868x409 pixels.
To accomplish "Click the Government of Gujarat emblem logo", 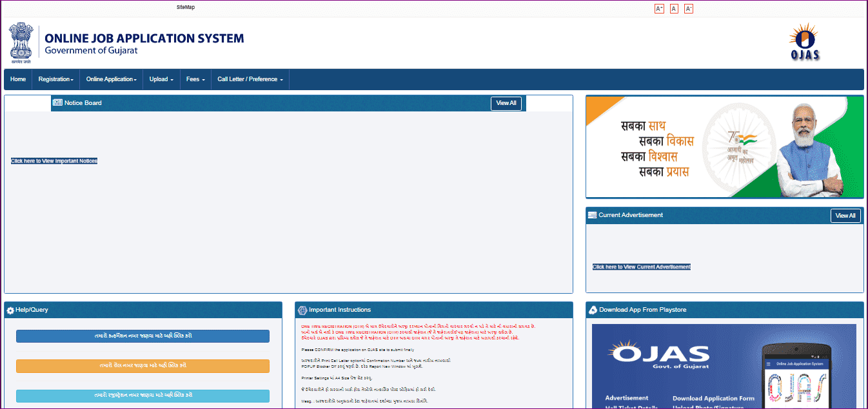I will (22, 42).
